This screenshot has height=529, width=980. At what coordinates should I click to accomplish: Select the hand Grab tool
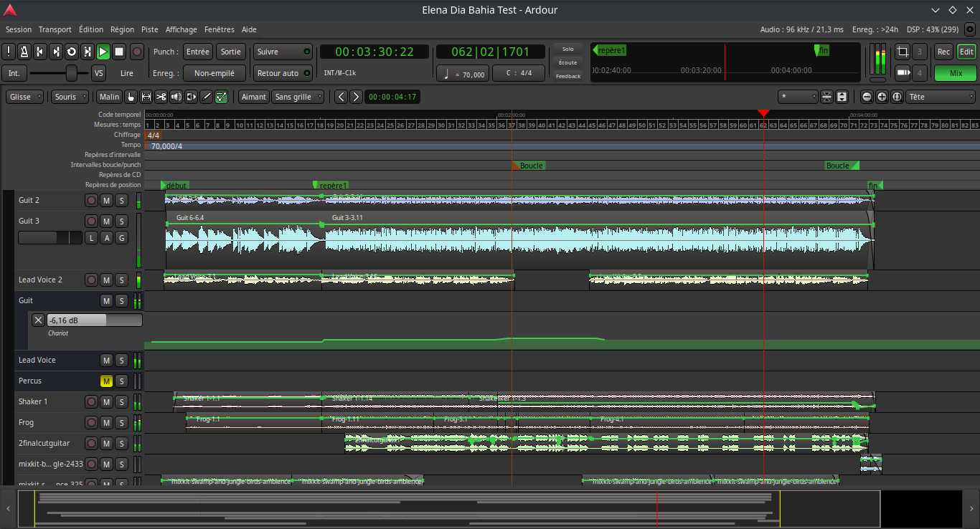point(131,97)
